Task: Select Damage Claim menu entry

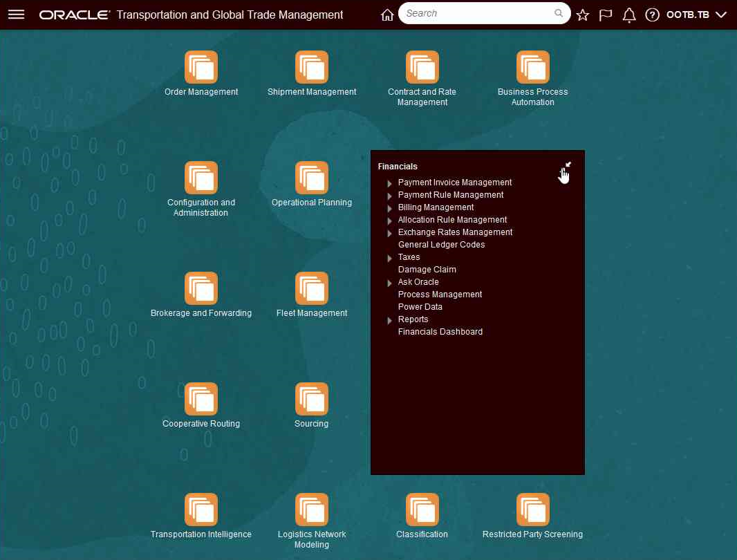Action: click(x=427, y=270)
